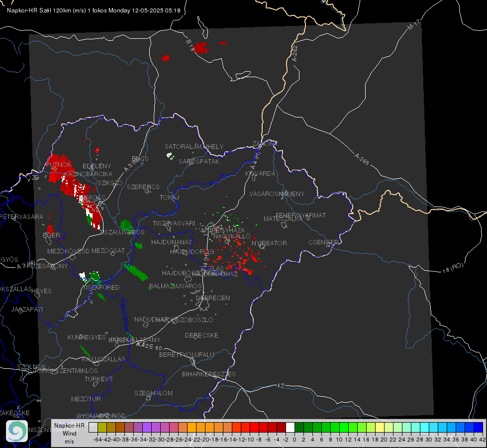Click the ZÁHONY border town label
This screenshot has height=448, width=487.
(265, 144)
